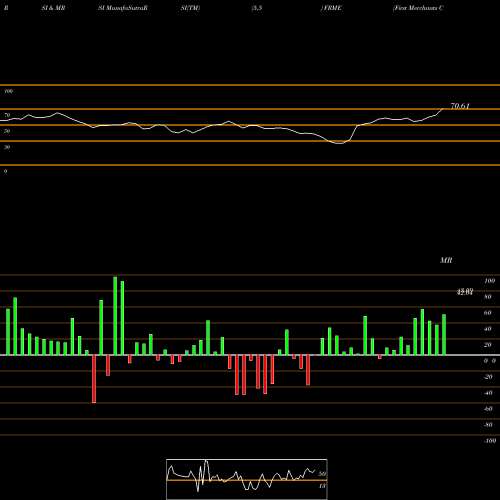The image size is (500, 500).
Task: Click the overlapping MR value near 80 level
Action: click(x=465, y=292)
